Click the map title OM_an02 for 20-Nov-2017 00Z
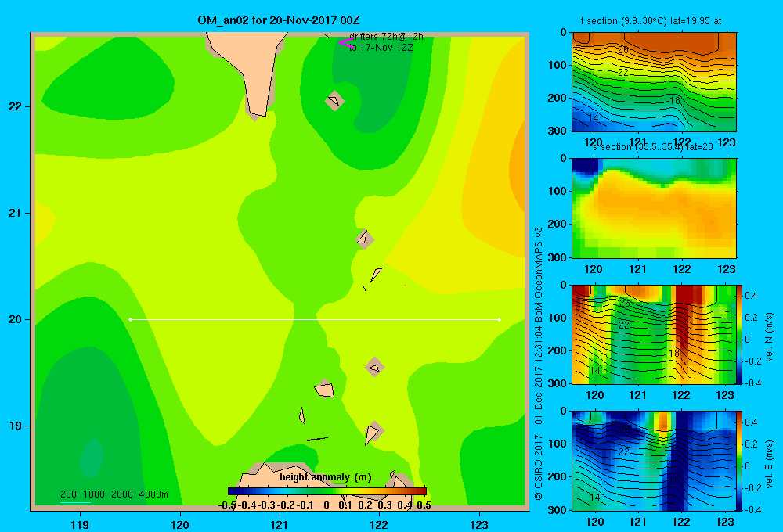The height and width of the screenshot is (532, 783). 279,20
